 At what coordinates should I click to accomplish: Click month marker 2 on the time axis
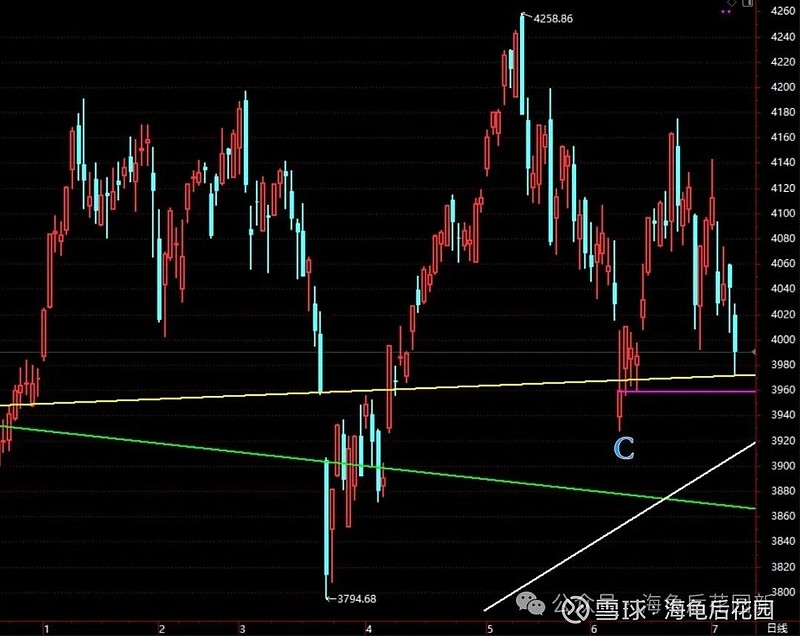[x=162, y=629]
